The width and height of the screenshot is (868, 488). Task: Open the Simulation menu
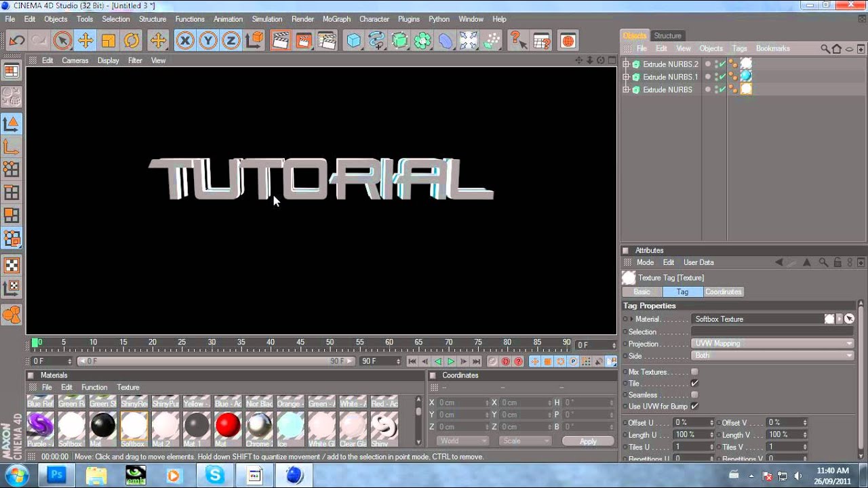click(267, 19)
